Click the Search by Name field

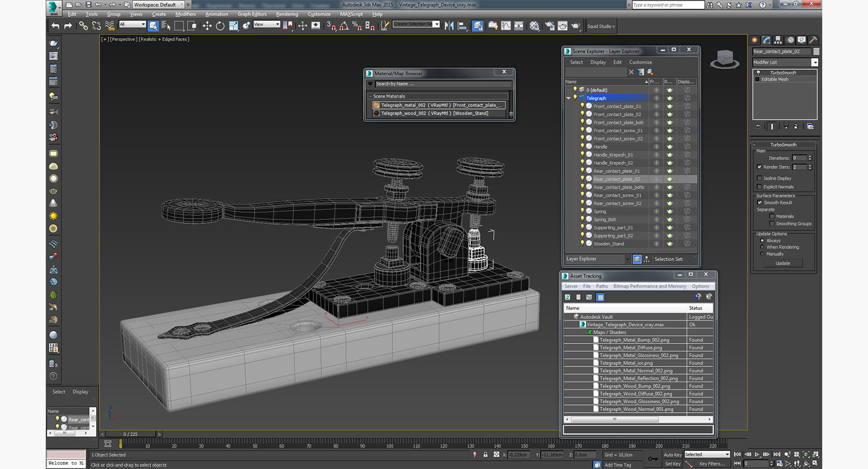(x=442, y=84)
